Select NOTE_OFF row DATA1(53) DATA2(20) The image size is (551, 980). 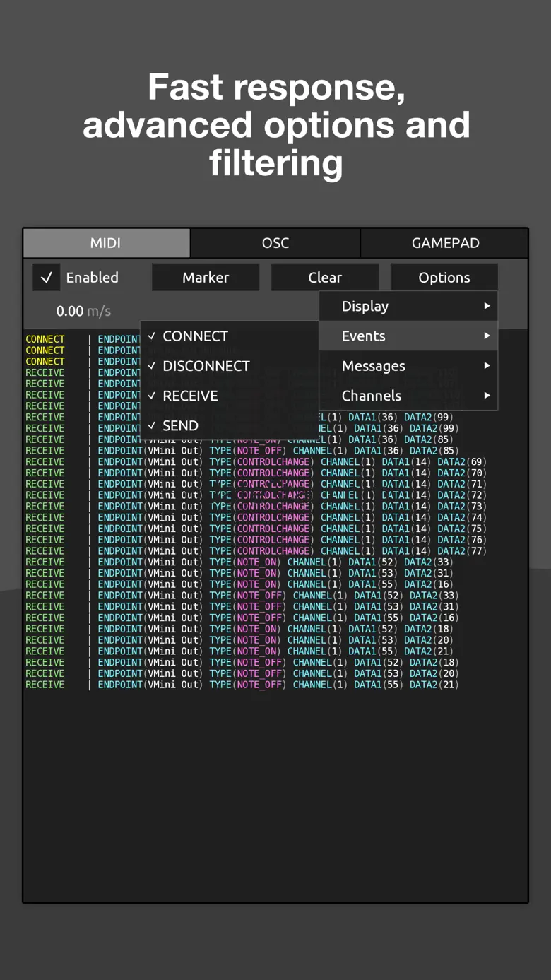click(242, 673)
